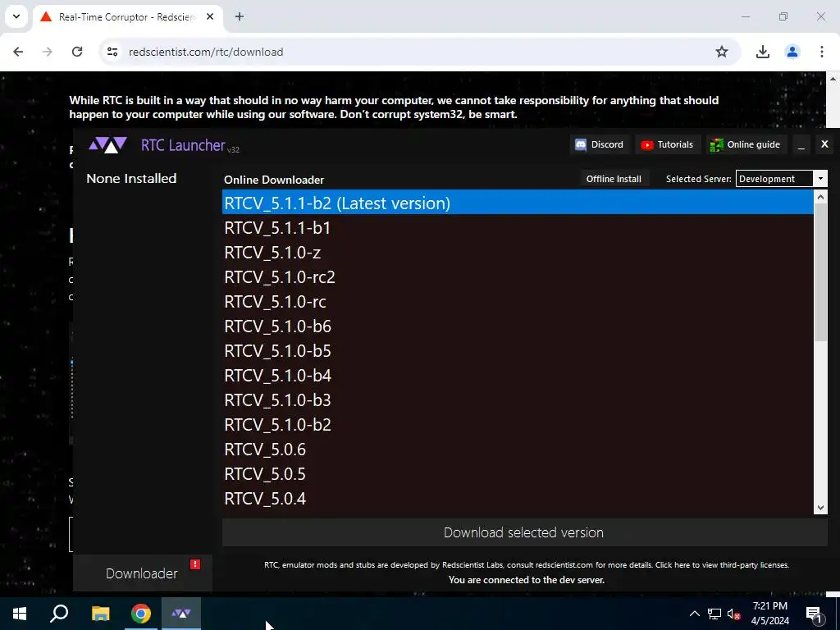Select RTCV_5.1.1-b1 in the list

tap(518, 228)
